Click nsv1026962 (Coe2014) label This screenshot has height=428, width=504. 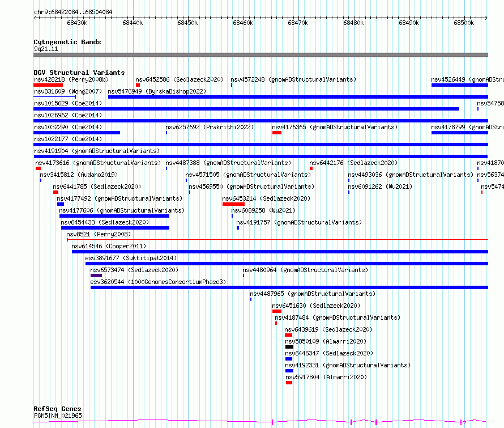click(x=68, y=115)
